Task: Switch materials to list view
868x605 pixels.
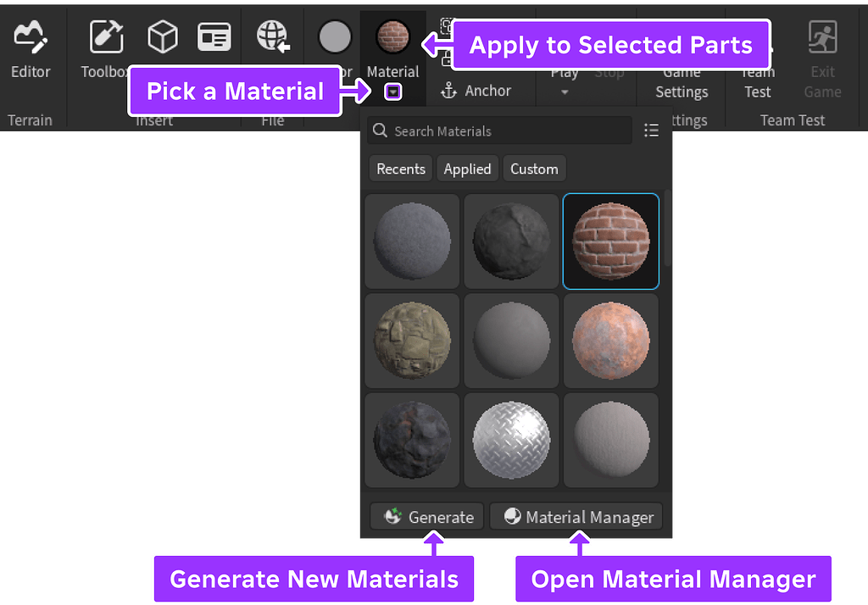Action: pyautogui.click(x=651, y=130)
